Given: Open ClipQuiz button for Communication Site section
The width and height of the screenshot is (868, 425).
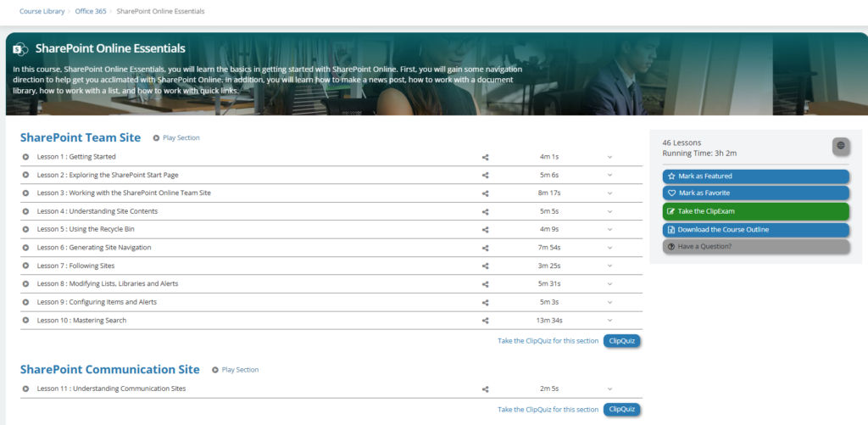Looking at the screenshot, I should coord(621,410).
